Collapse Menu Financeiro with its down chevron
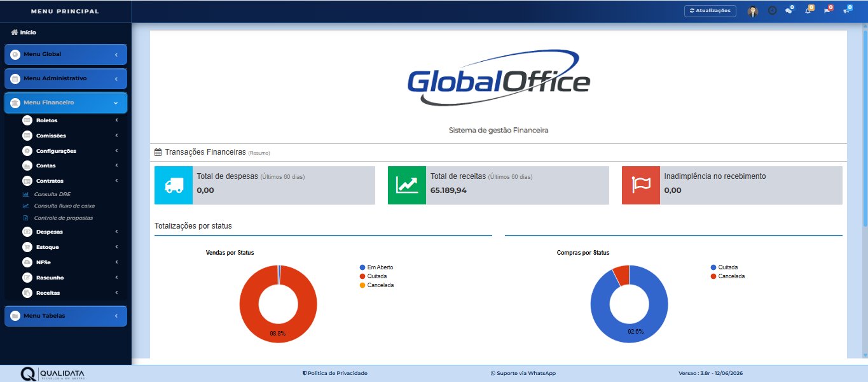Viewport: 868px width, 382px height. click(x=116, y=103)
